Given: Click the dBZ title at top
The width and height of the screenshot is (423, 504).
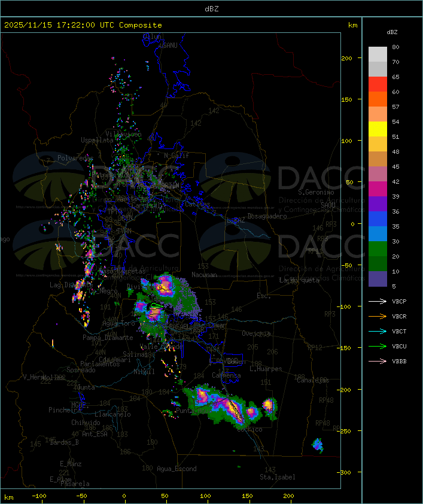Looking at the screenshot, I should (212, 9).
